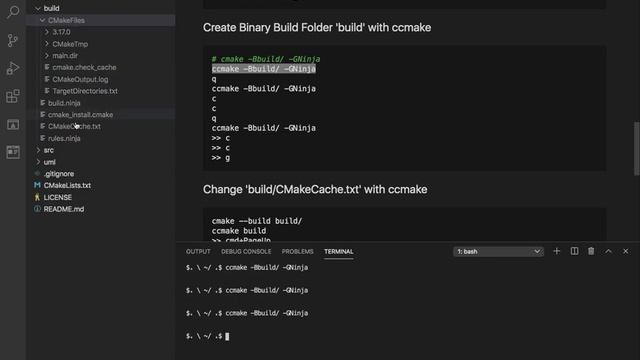Switch to the DEBUG CONSOLE tab
This screenshot has height=360, width=640.
[x=246, y=251]
